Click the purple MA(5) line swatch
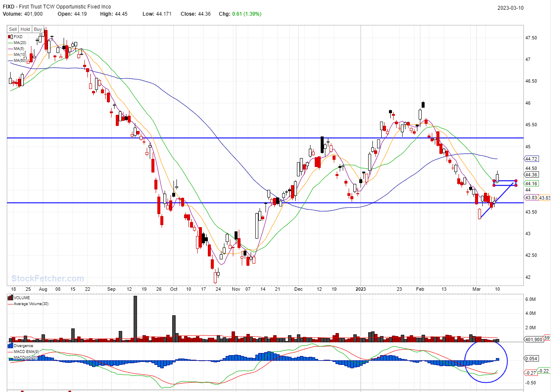The image size is (551, 392). point(10,49)
